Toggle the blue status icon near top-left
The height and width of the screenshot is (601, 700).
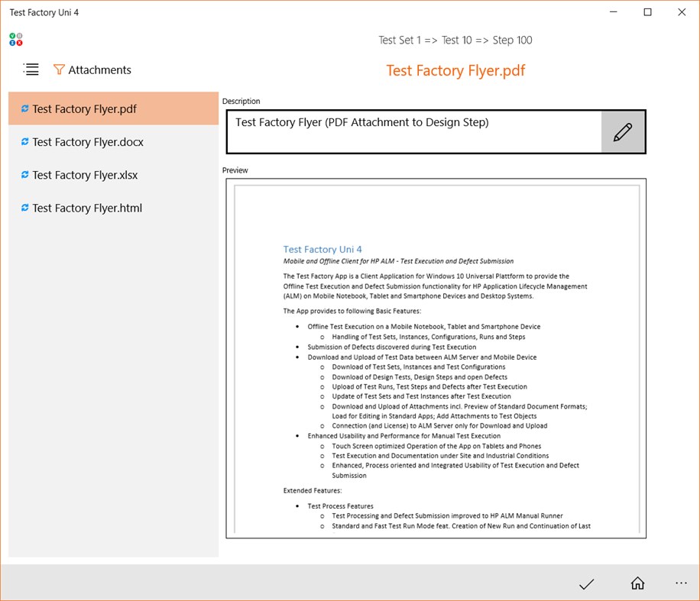click(12, 43)
